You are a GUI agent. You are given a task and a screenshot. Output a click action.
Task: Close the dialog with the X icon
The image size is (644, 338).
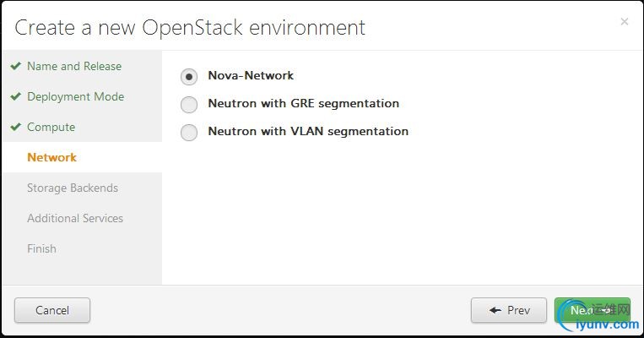[625, 21]
